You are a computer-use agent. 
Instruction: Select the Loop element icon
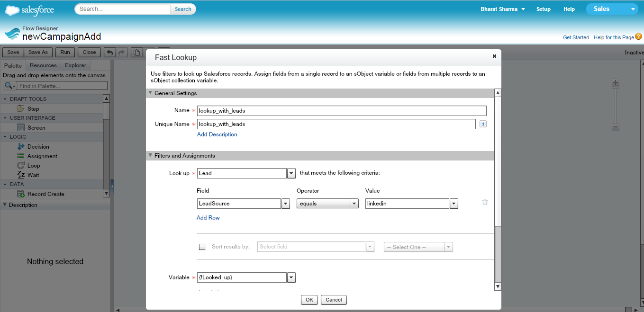[21, 165]
